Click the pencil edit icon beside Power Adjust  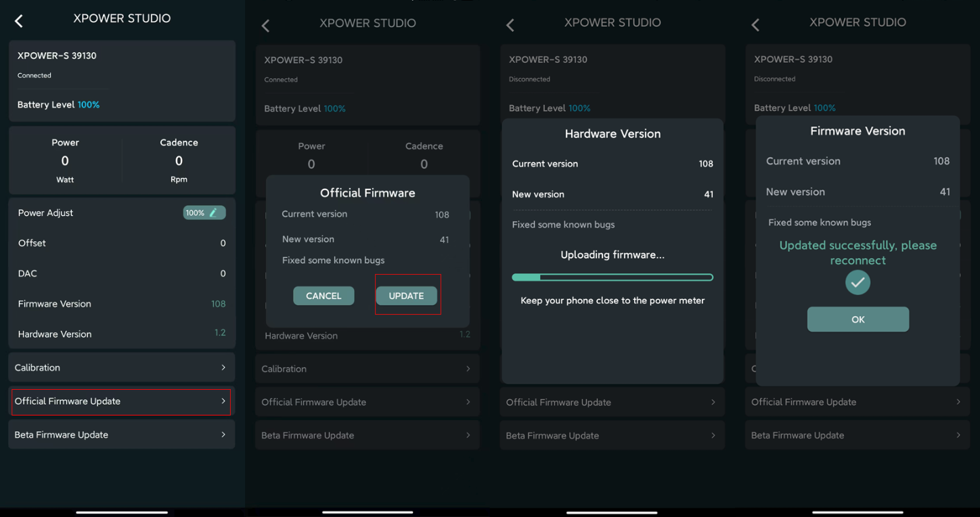[213, 212]
